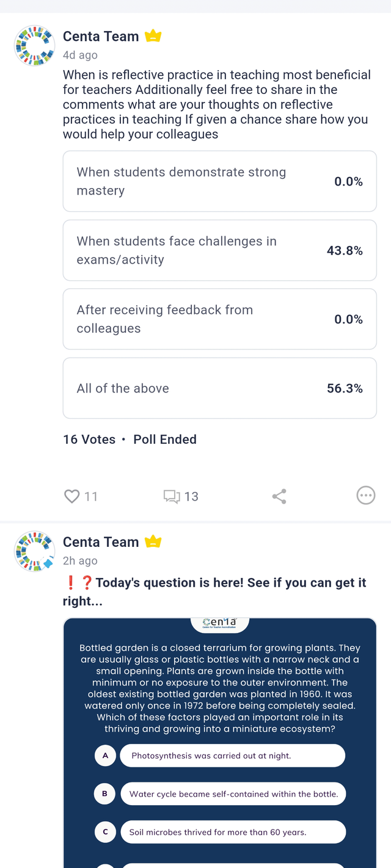This screenshot has width=391, height=868.
Task: Click the Centa Team avatar on the quiz post
Action: pos(34,551)
